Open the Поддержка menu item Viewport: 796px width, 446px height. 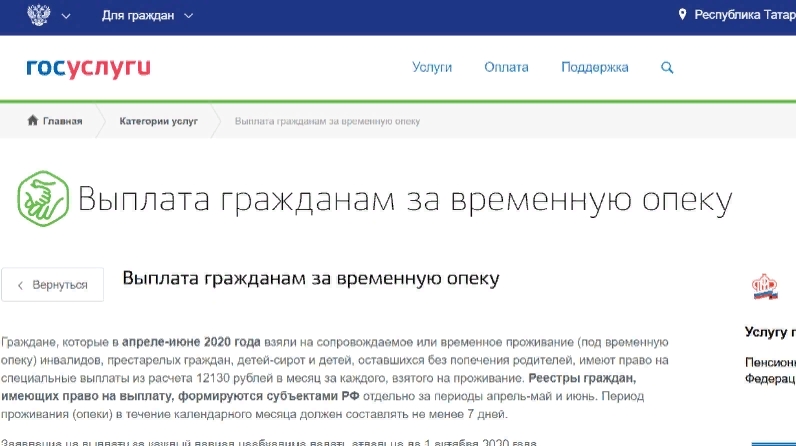pyautogui.click(x=595, y=68)
